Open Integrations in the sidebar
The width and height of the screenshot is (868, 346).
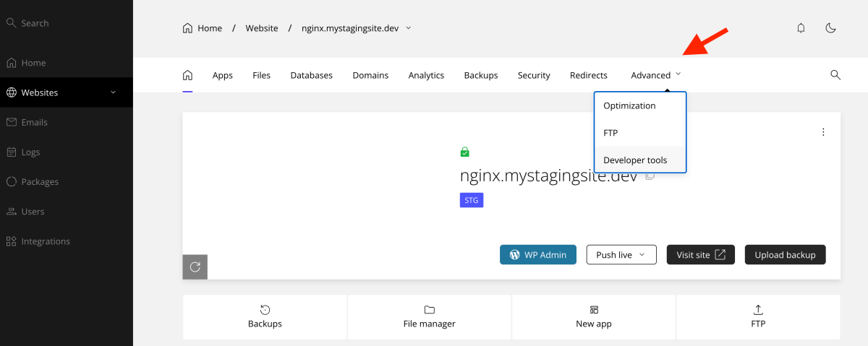click(x=67, y=241)
